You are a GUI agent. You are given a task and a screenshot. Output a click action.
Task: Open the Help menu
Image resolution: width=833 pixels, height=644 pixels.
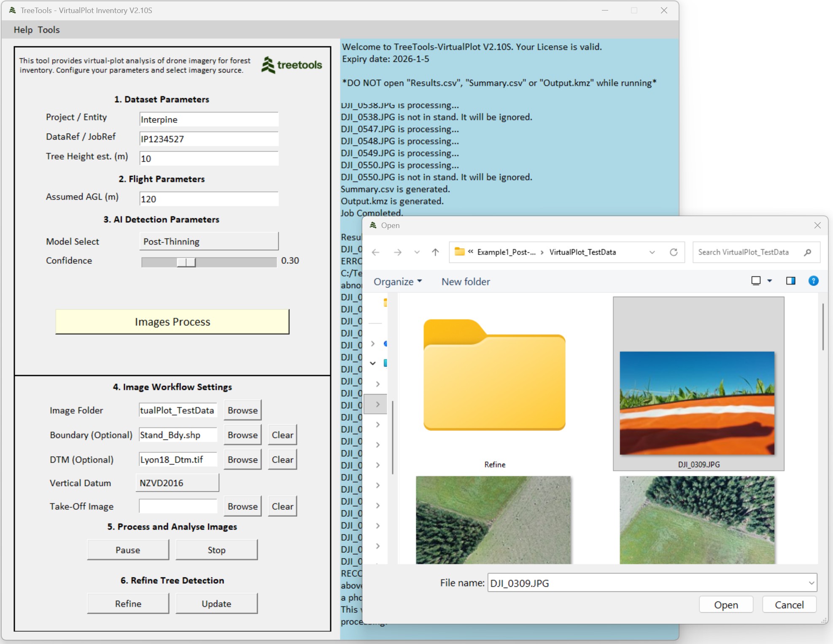pyautogui.click(x=23, y=30)
